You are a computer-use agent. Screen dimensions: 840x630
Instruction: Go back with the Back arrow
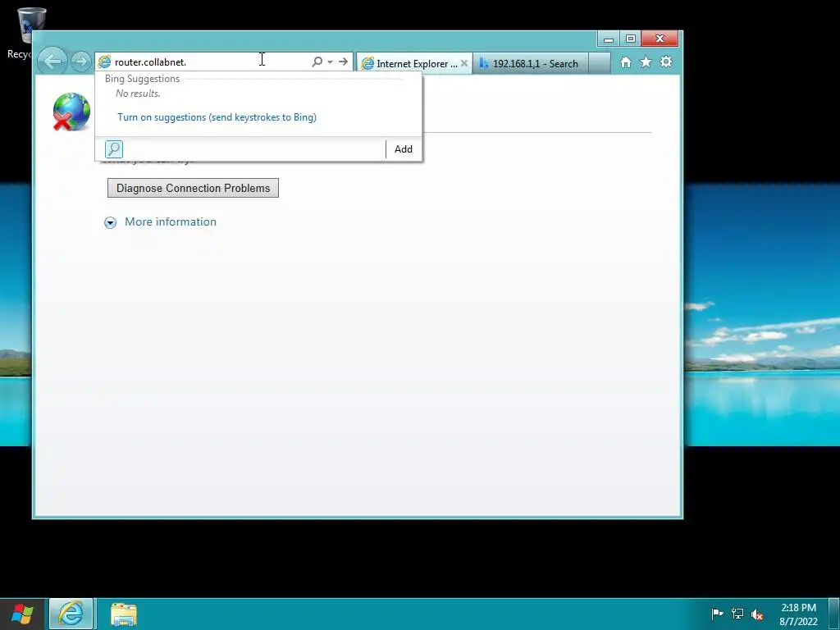tap(52, 62)
